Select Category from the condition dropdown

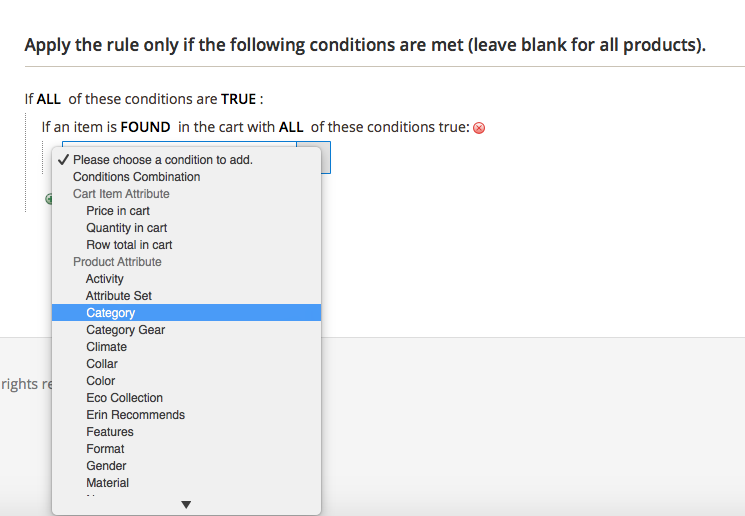pos(110,313)
